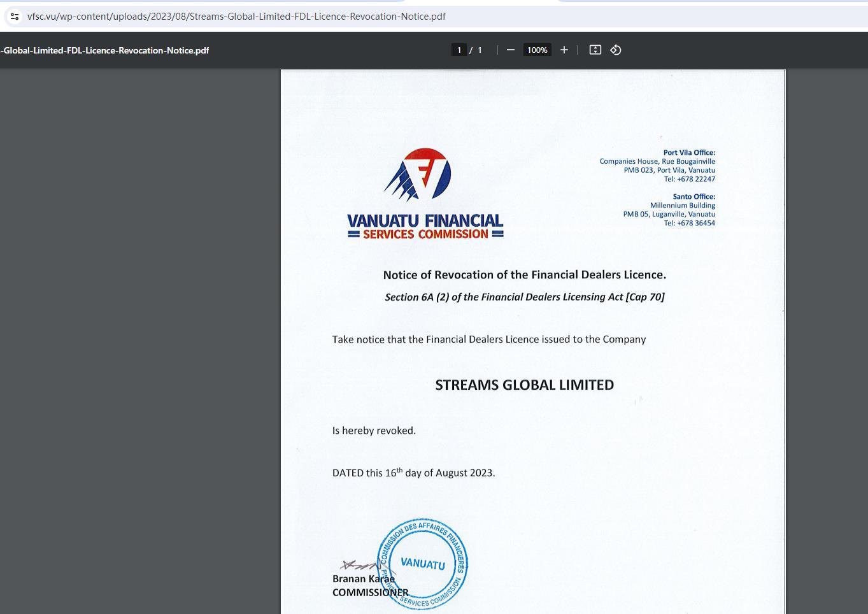Click the Section 6A (2) subtitle line
Image resolution: width=868 pixels, height=614 pixels.
click(524, 297)
